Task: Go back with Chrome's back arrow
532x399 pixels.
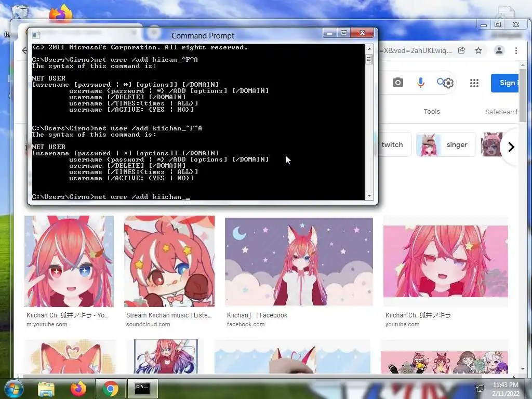Action: pyautogui.click(x=24, y=50)
